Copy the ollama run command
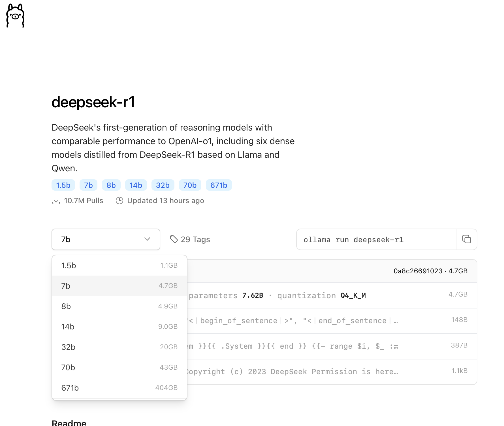 coord(466,239)
